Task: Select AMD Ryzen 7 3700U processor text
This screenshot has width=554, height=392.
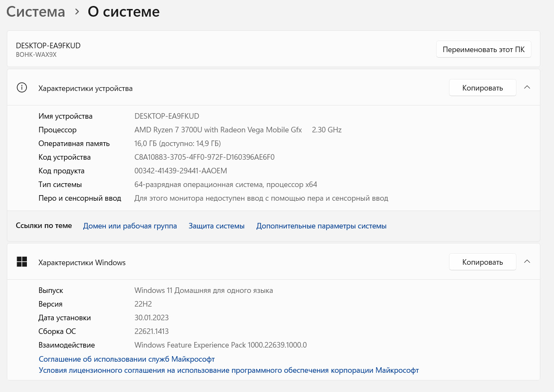Action: (x=218, y=130)
